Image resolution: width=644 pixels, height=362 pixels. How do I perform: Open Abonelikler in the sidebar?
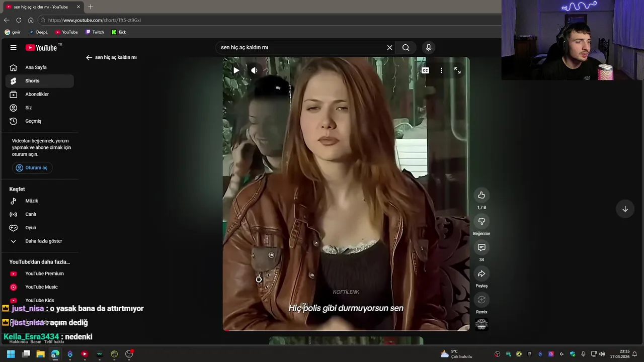tap(39, 94)
